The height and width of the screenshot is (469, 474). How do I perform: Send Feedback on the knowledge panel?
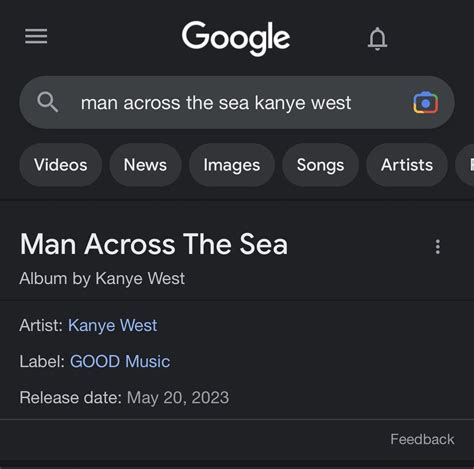click(x=422, y=439)
